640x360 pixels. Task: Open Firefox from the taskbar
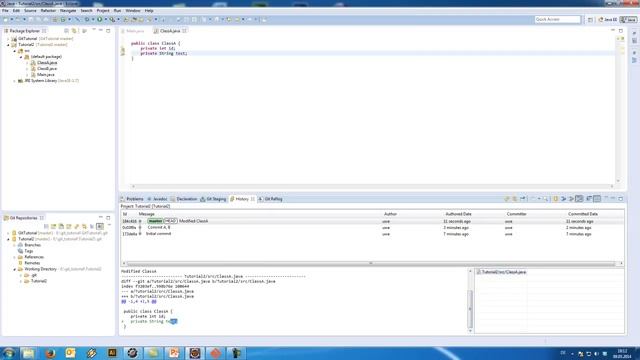[x=50, y=353]
